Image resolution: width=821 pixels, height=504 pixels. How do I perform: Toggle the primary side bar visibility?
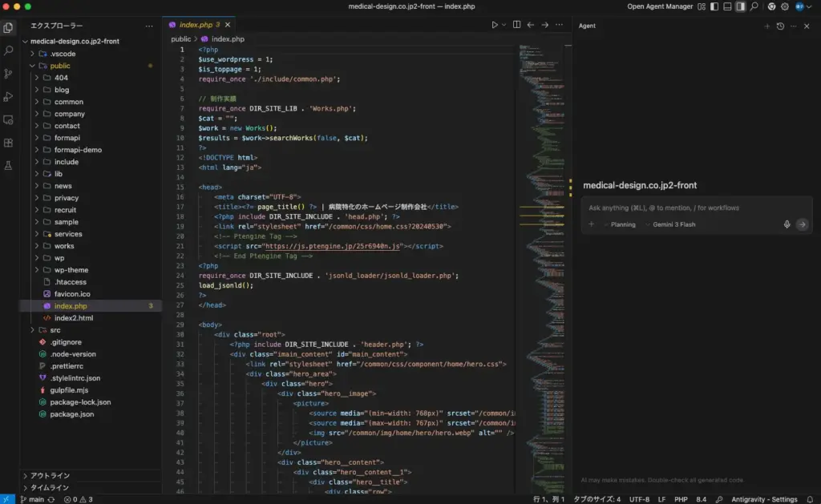714,6
